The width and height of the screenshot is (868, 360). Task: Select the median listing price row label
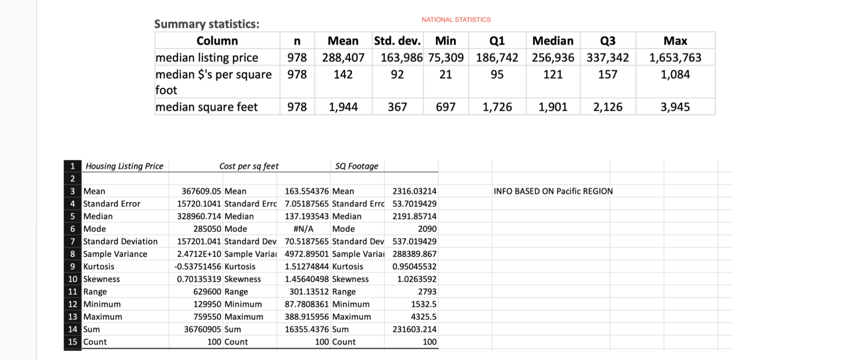(207, 57)
